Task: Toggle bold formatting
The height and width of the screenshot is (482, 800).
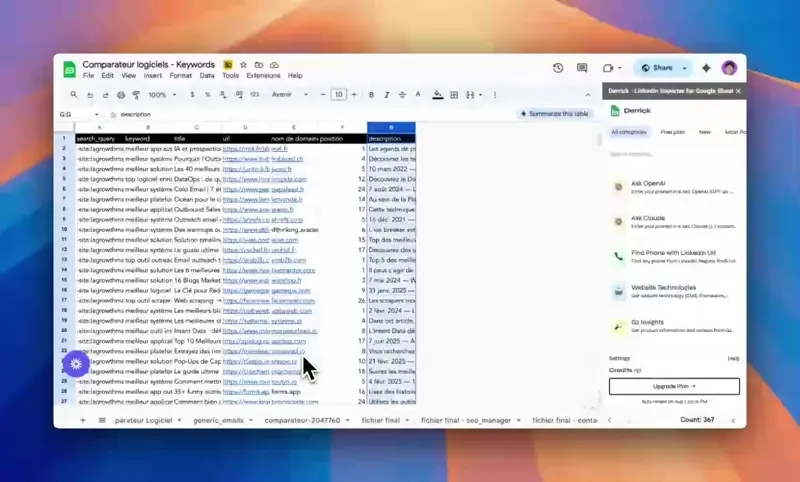Action: [371, 95]
